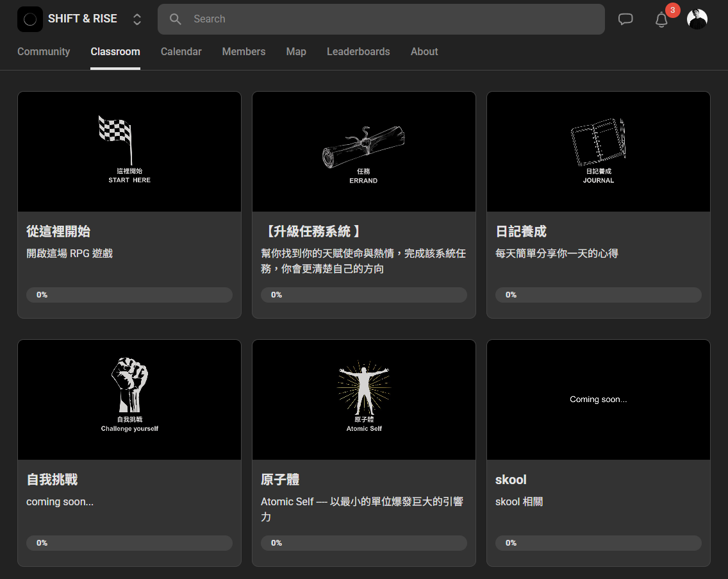Go to the Leaderboards tab
The width and height of the screenshot is (728, 579).
[x=358, y=52]
